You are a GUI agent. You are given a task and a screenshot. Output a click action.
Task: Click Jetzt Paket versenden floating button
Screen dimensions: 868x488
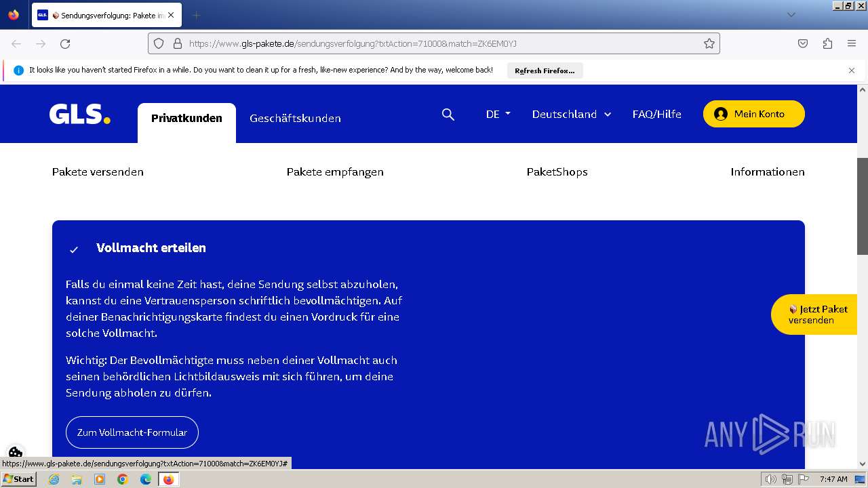[x=814, y=314]
